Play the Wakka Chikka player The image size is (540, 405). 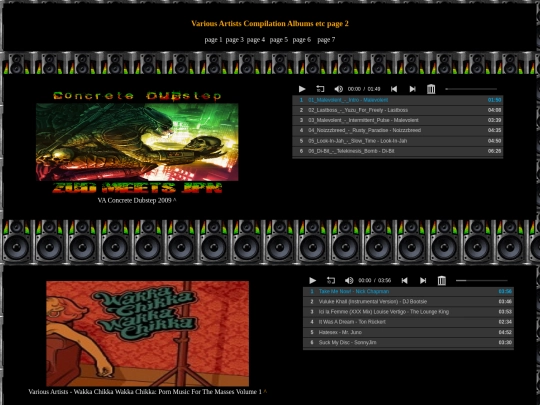313,281
